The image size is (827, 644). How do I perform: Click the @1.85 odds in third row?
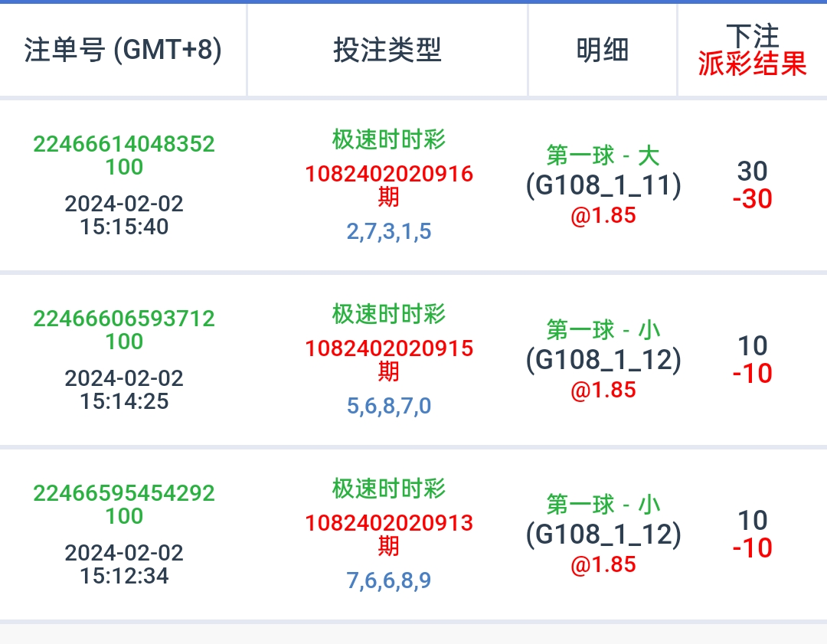pyautogui.click(x=603, y=564)
